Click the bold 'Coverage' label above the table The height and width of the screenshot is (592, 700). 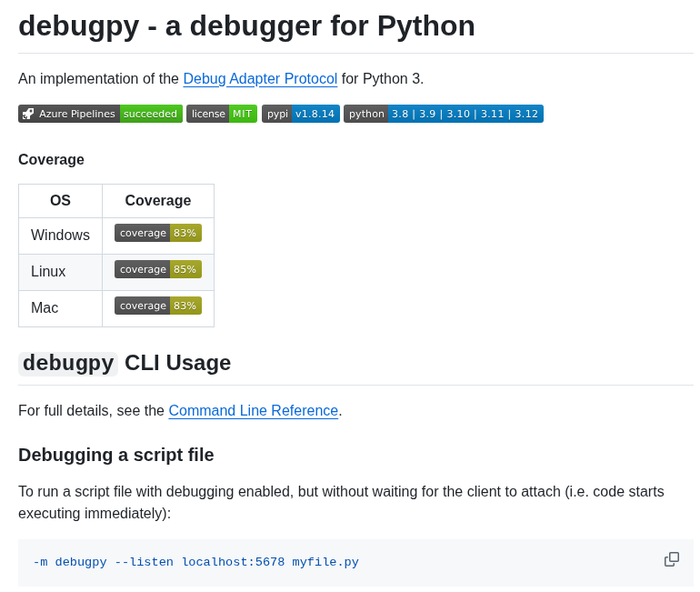51,159
